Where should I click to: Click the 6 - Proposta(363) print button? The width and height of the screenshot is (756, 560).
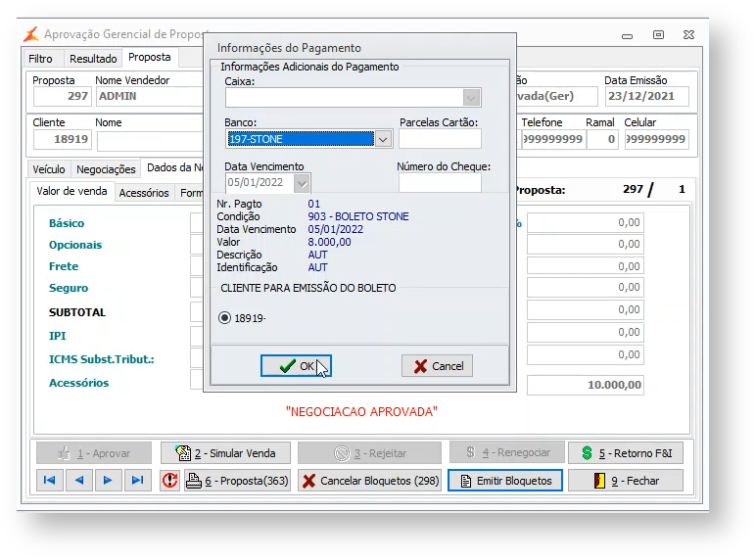[238, 481]
